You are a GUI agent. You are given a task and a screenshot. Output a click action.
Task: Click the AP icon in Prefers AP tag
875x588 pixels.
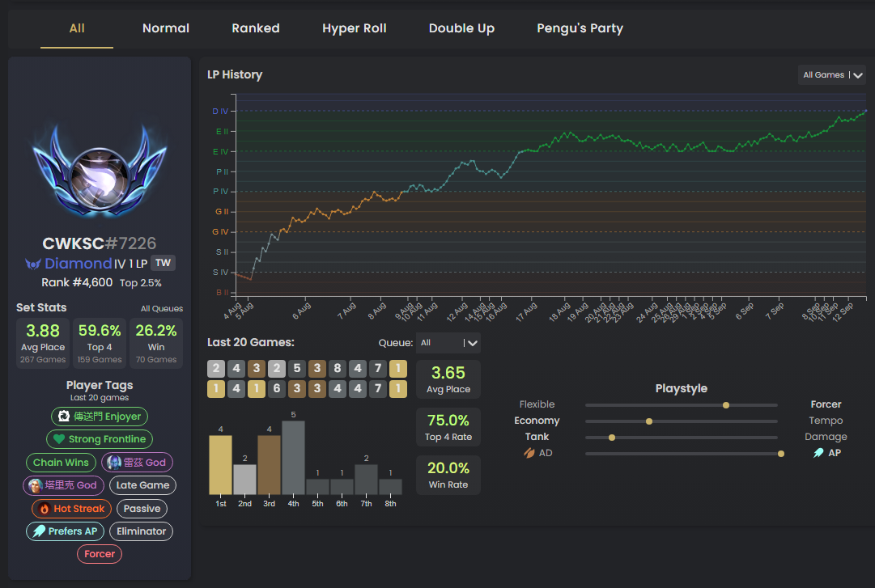39,531
